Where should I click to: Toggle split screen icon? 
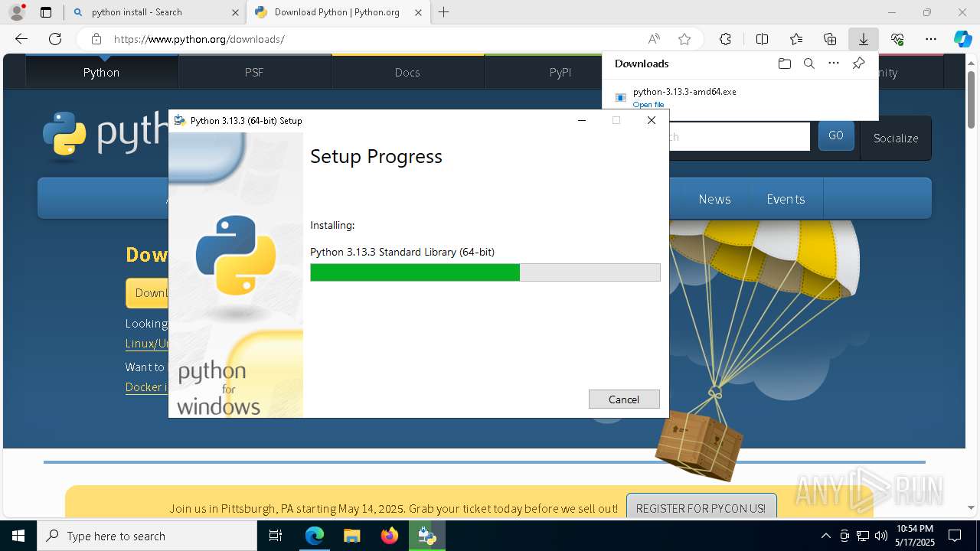[x=762, y=39]
